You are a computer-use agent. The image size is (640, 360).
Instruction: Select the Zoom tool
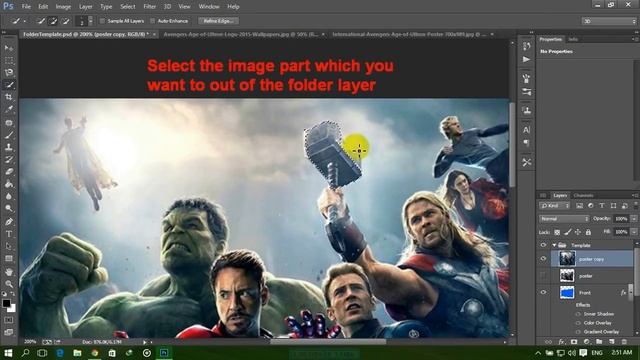coord(9,284)
